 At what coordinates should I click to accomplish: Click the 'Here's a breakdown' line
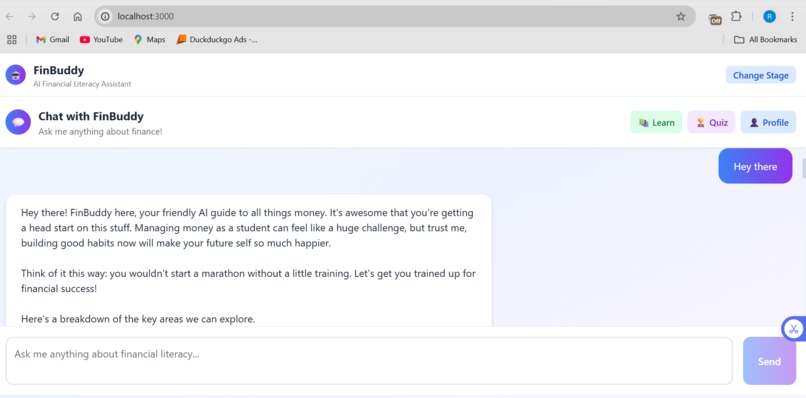138,319
